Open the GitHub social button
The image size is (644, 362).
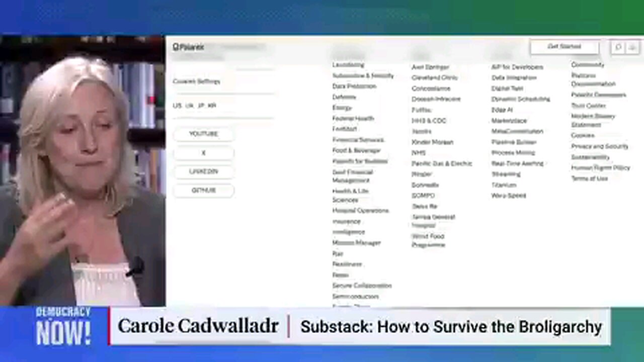[203, 191]
